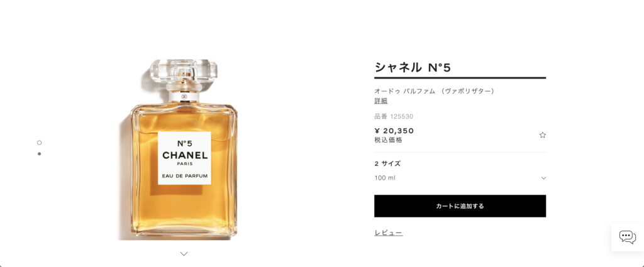Select the hollow first image indicator dot
Screen dimensions: 644x267
click(x=39, y=143)
